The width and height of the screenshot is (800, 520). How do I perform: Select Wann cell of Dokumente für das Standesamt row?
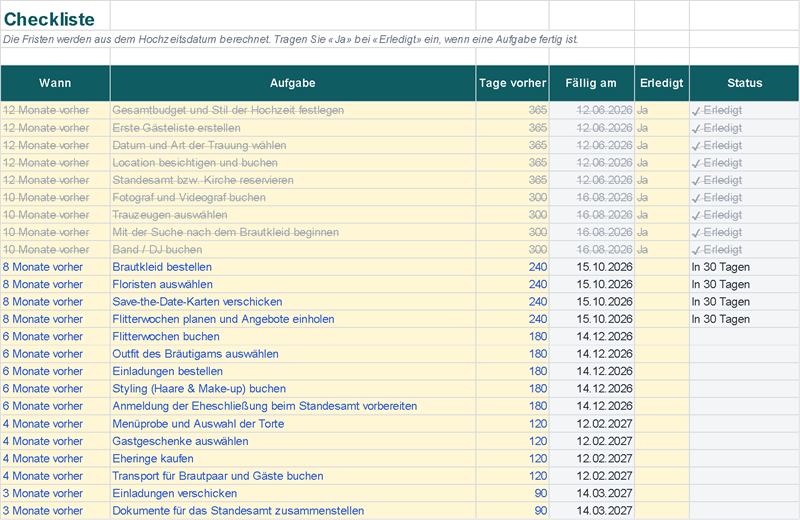55,511
